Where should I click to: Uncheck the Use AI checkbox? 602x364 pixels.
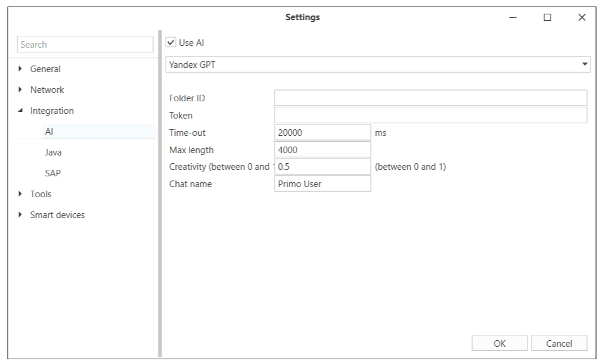click(x=170, y=43)
